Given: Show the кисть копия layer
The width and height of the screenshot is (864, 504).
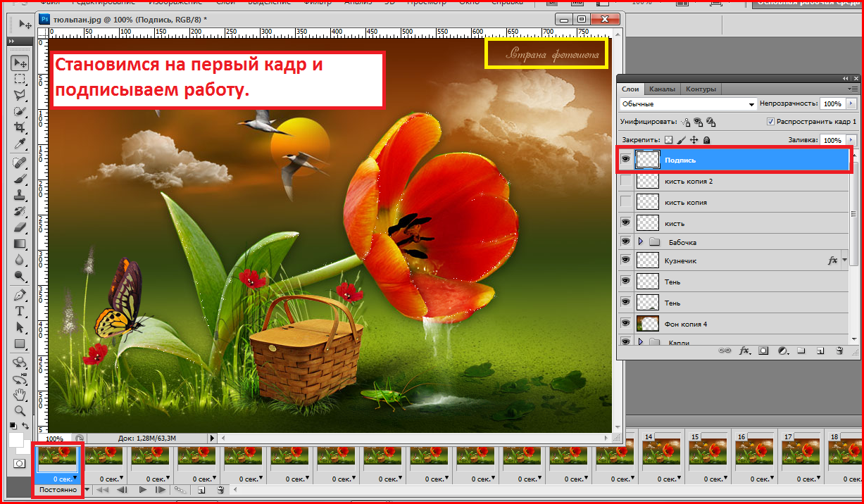Looking at the screenshot, I should (x=625, y=202).
